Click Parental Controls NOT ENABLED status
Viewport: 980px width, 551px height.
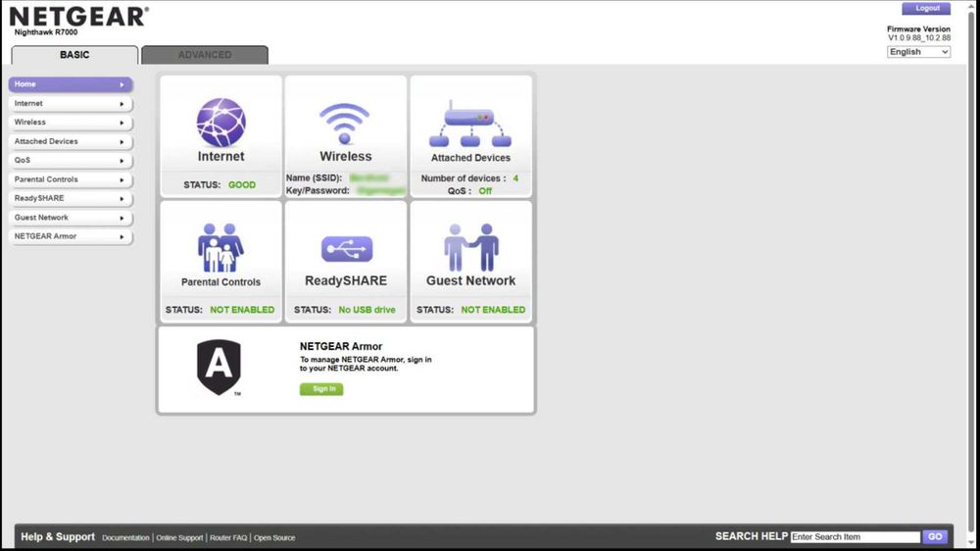tap(242, 310)
